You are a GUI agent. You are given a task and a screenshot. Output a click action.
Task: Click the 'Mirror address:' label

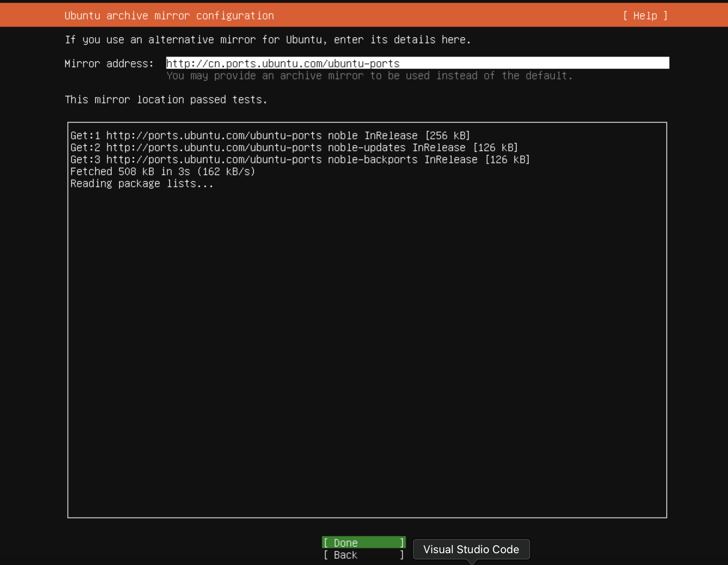(109, 63)
